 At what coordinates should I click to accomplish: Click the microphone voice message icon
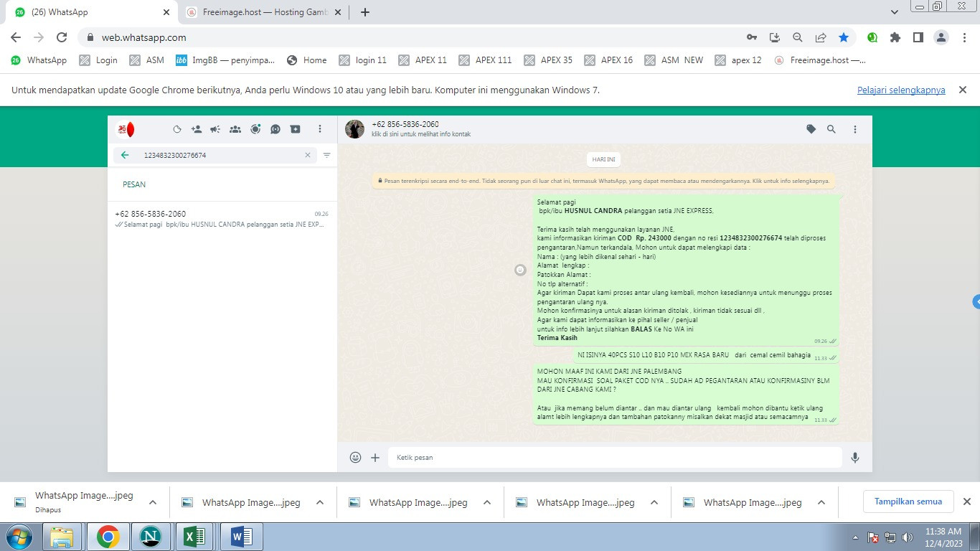(x=855, y=457)
